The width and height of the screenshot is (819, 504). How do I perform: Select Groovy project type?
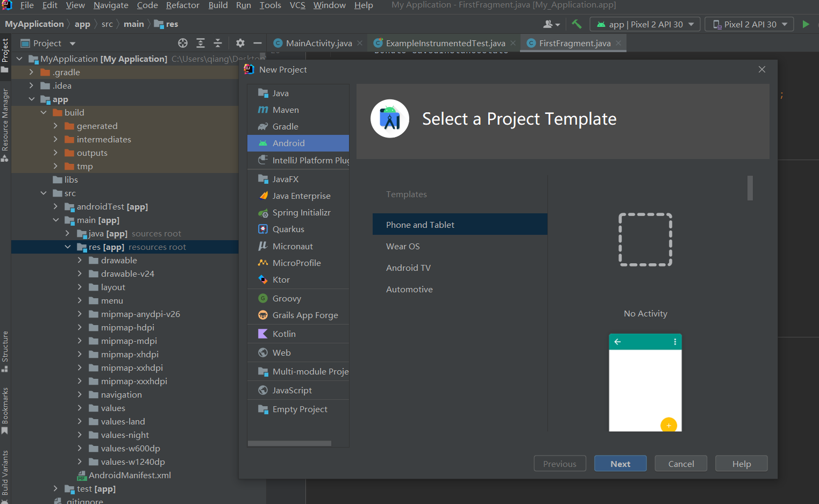[298, 298]
